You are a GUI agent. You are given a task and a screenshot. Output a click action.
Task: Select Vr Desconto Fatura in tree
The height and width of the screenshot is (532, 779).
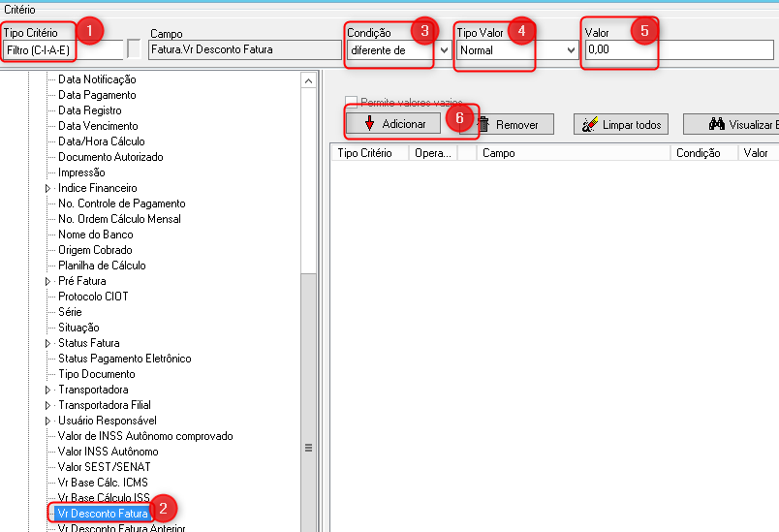[102, 513]
